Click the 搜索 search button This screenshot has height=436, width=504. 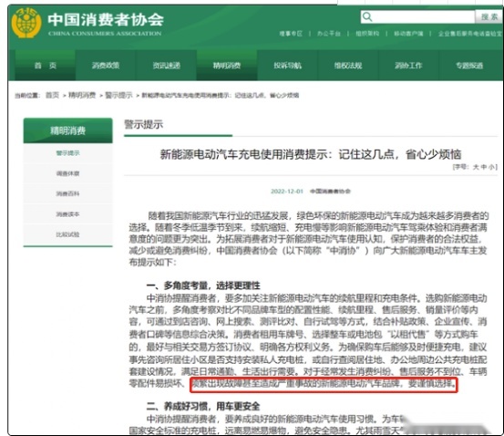tap(489, 16)
